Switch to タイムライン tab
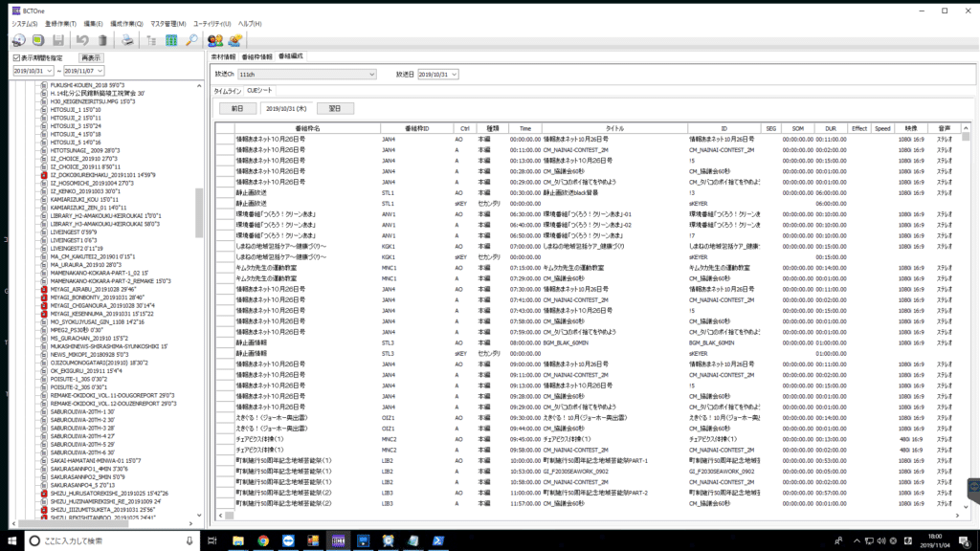 click(x=228, y=91)
